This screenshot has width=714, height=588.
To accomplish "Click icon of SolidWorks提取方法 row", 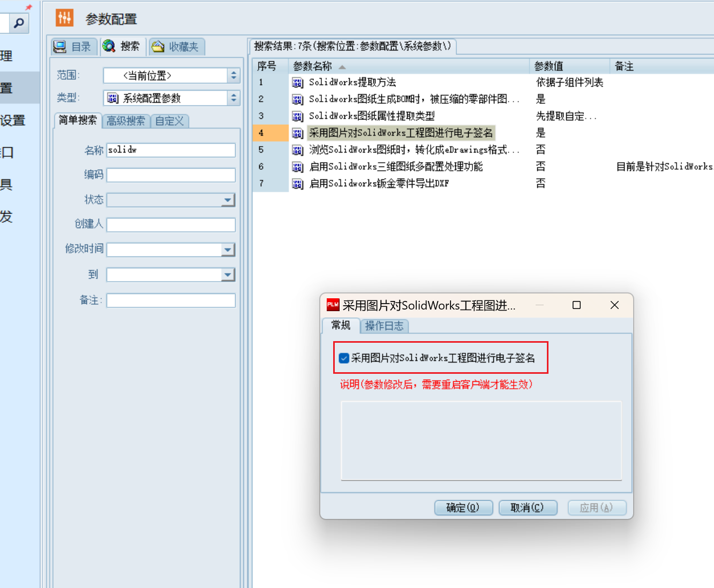I will point(298,82).
